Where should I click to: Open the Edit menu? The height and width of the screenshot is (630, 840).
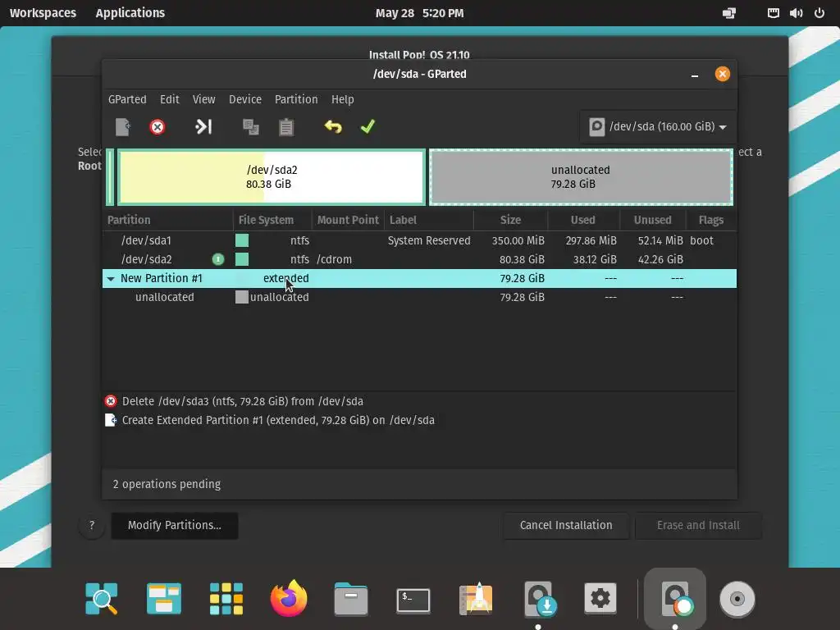(169, 99)
